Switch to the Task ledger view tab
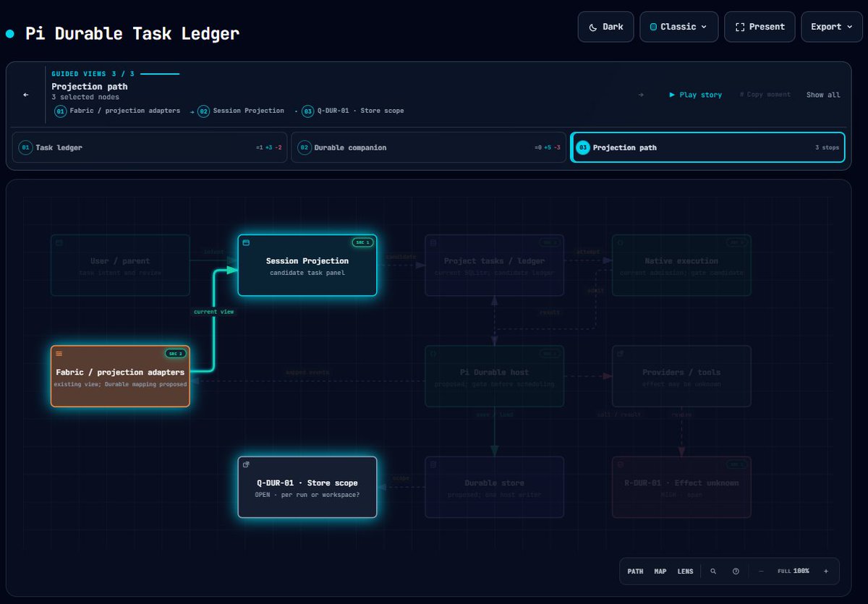The width and height of the screenshot is (868, 604). click(150, 148)
